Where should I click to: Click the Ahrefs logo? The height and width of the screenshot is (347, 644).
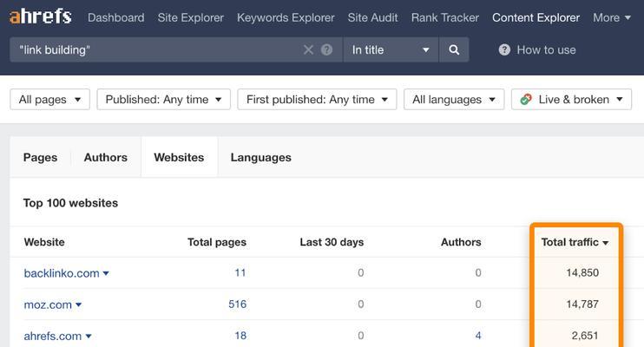(40, 16)
